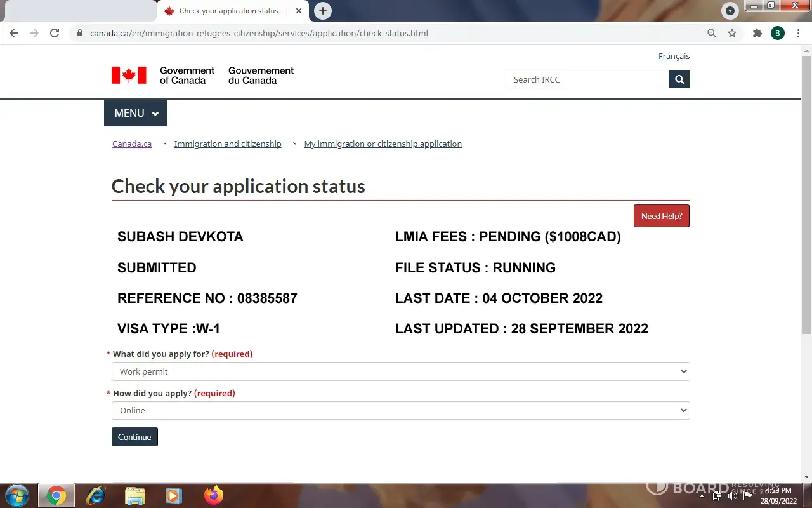This screenshot has height=508, width=812.
Task: Click the SUBMITTED status text
Action: pos(157,268)
